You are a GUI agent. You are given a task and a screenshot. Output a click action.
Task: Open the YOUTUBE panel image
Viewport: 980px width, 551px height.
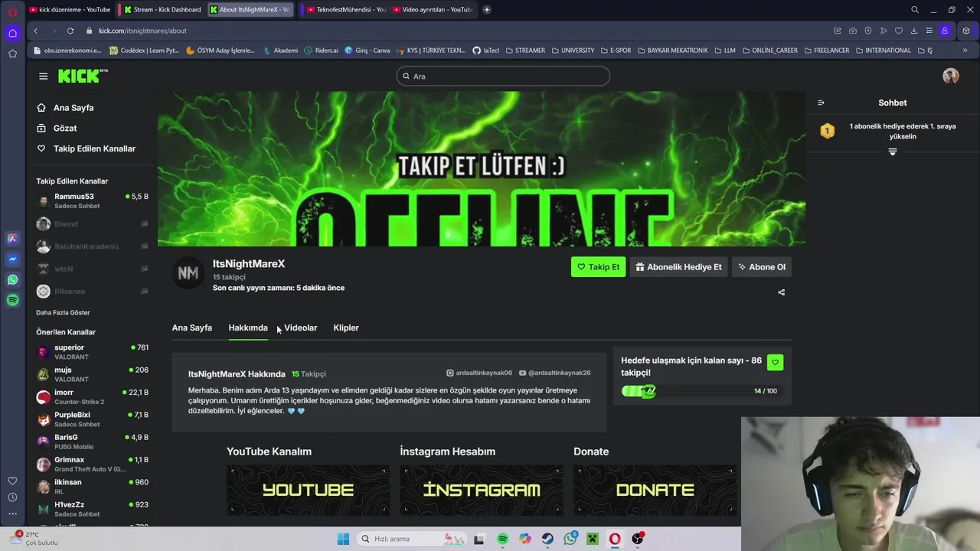(x=308, y=490)
